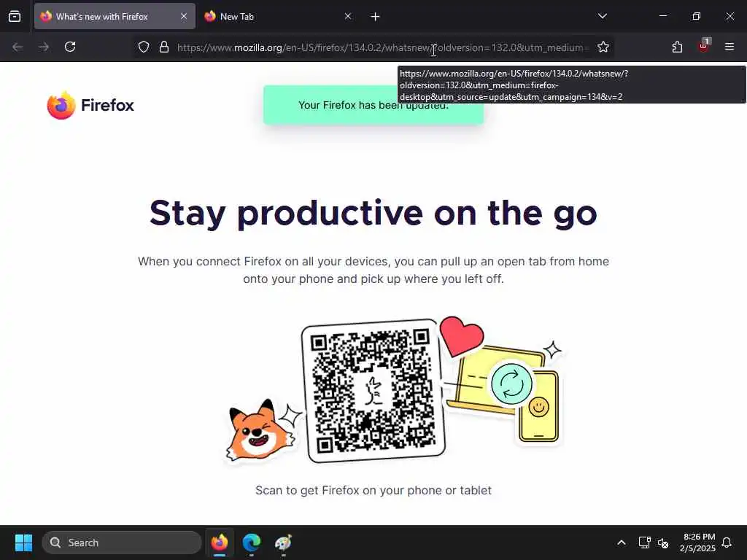Open Firefox from the taskbar
Image resolution: width=747 pixels, height=560 pixels.
[x=220, y=542]
